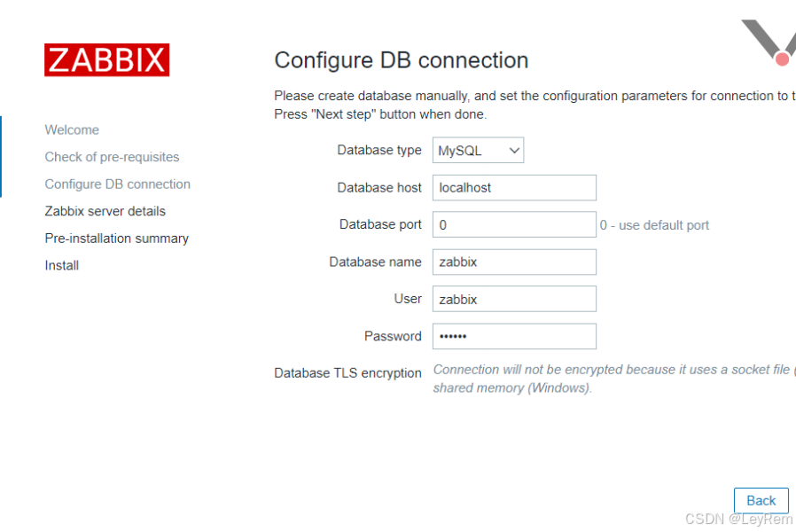Click the ZABBIX logo
This screenshot has width=796, height=532.
coord(106,60)
